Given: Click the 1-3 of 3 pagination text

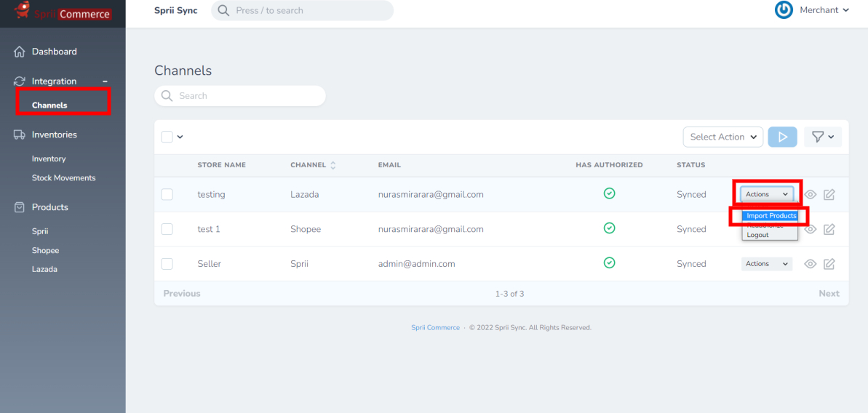Looking at the screenshot, I should point(509,294).
